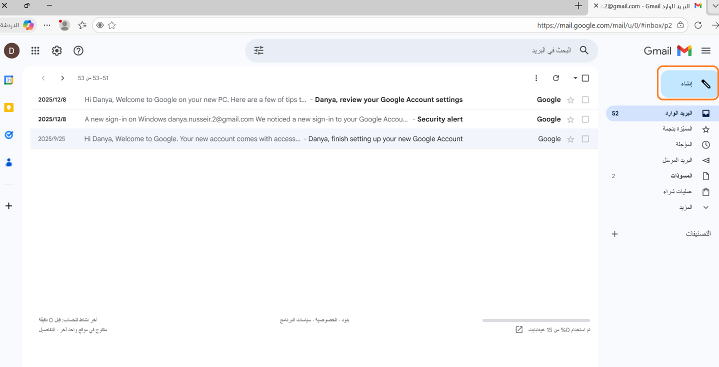This screenshot has width=719, height=367.
Task: Create a new label with the plus icon
Action: 615,234
